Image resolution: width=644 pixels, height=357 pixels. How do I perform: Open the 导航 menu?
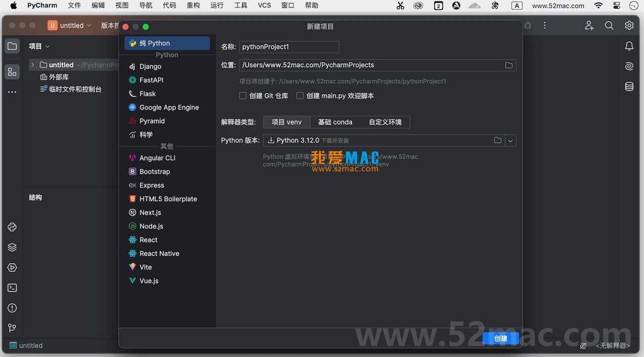[x=146, y=6]
